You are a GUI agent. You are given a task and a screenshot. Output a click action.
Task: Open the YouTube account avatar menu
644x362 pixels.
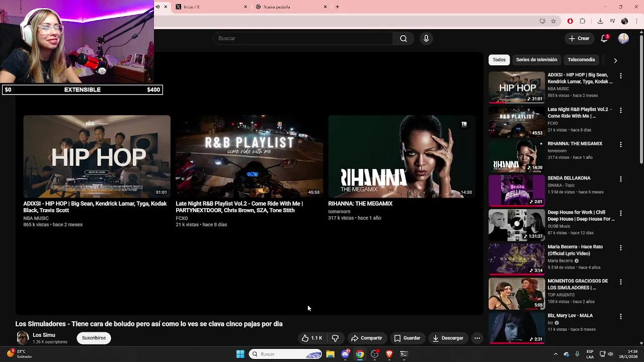pos(623,39)
